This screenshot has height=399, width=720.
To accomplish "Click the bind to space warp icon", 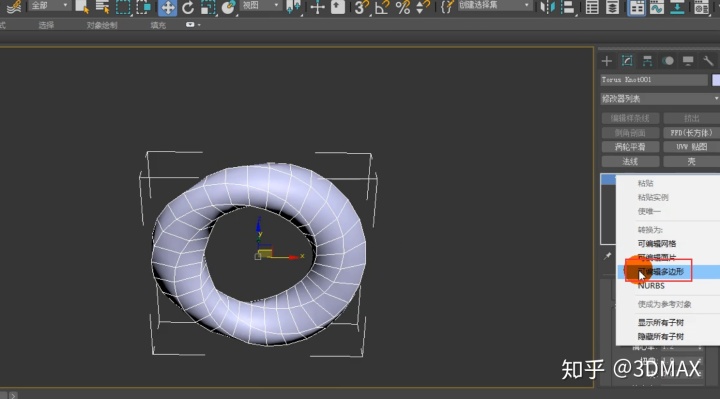I will point(14,6).
